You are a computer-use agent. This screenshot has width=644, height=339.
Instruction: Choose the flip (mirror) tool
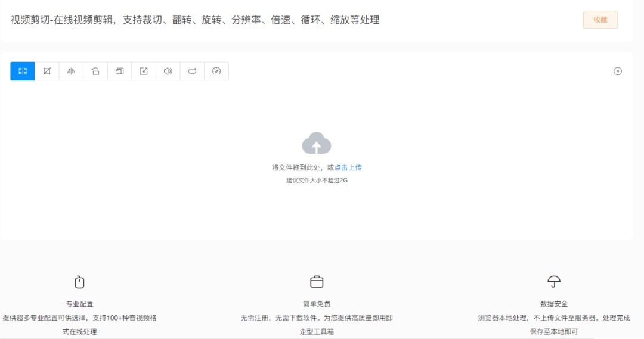click(x=71, y=71)
